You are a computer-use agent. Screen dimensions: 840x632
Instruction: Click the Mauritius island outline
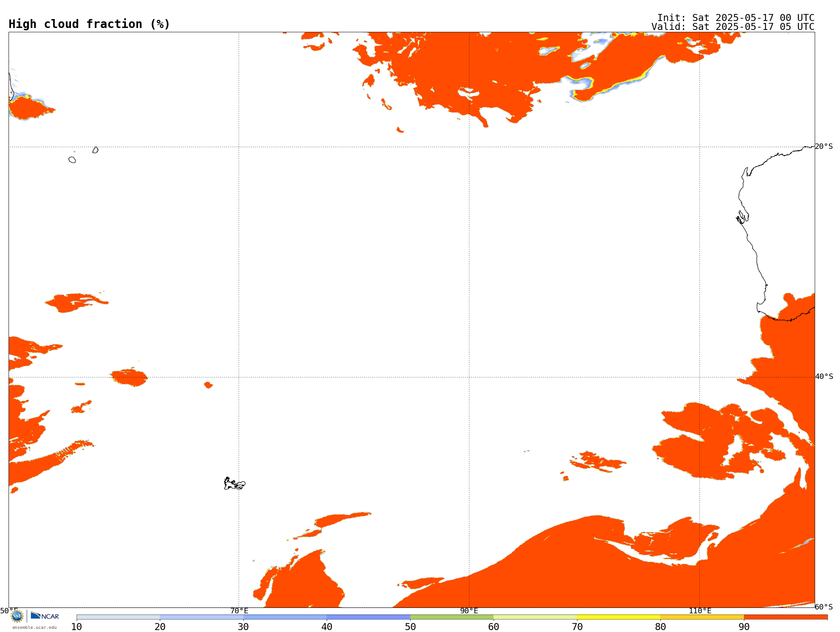(x=95, y=150)
